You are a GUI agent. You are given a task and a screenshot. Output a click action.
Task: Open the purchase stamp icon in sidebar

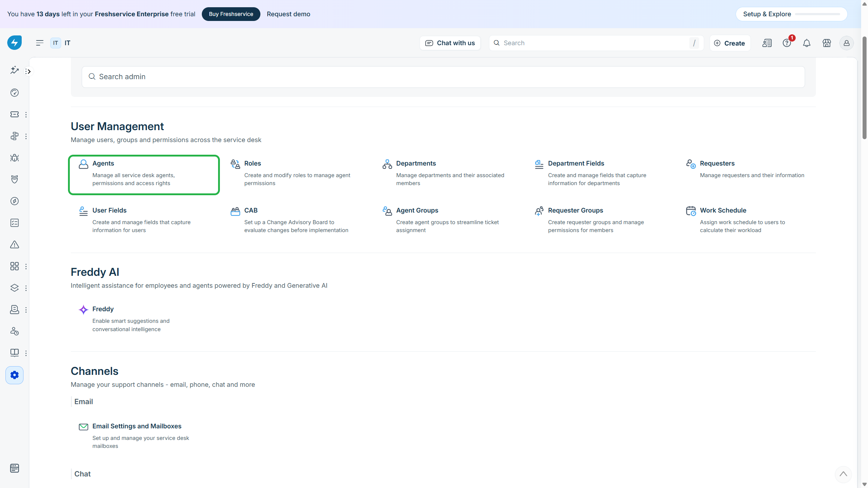14,309
